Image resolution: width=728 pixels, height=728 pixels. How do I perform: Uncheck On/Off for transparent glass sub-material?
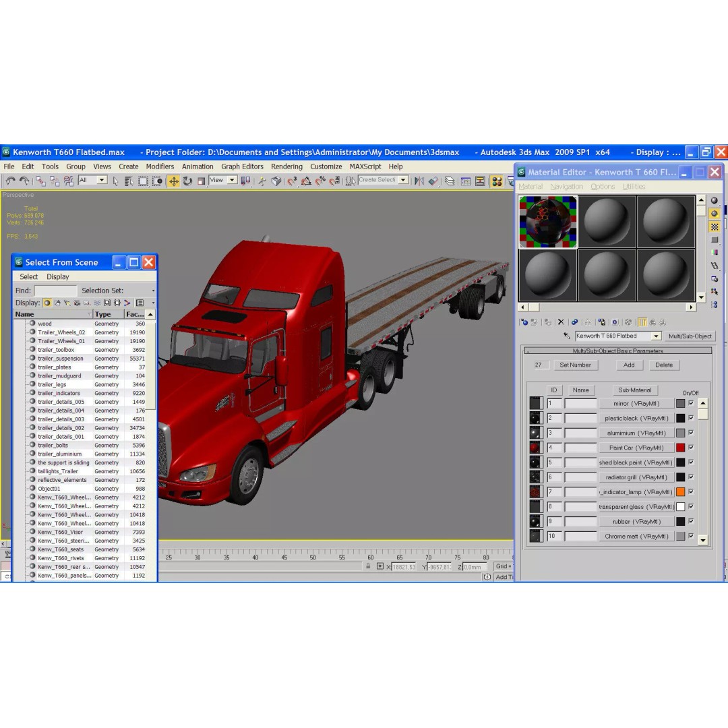click(691, 506)
